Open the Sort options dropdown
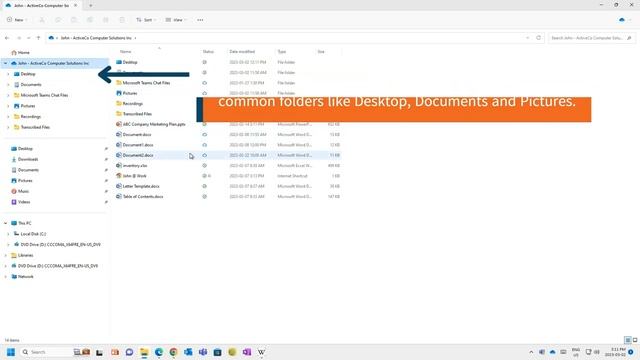 [146, 20]
